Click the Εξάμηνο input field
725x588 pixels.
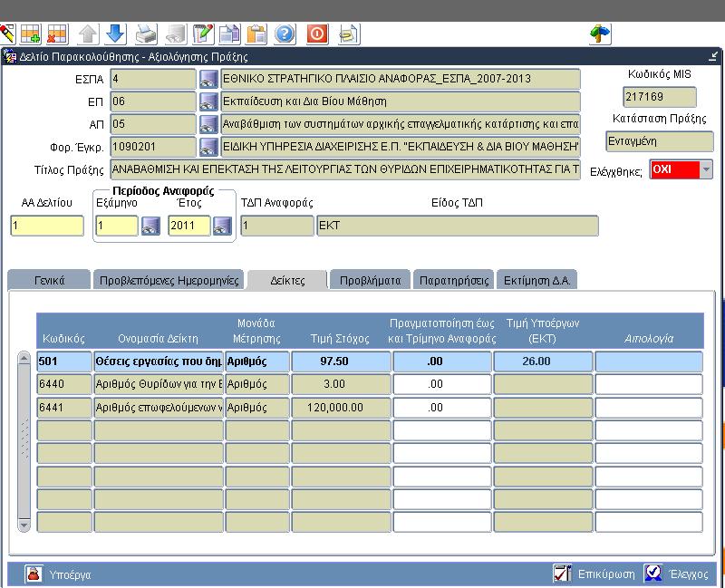tap(117, 226)
